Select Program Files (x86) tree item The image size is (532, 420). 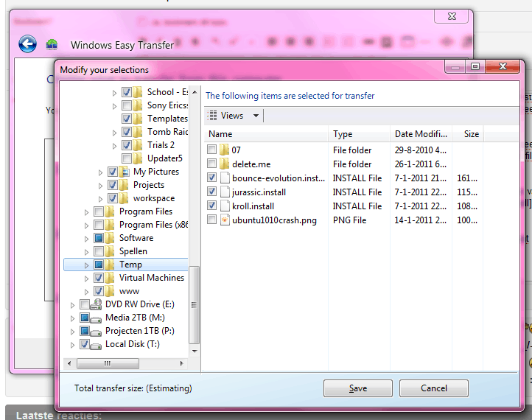pyautogui.click(x=153, y=225)
